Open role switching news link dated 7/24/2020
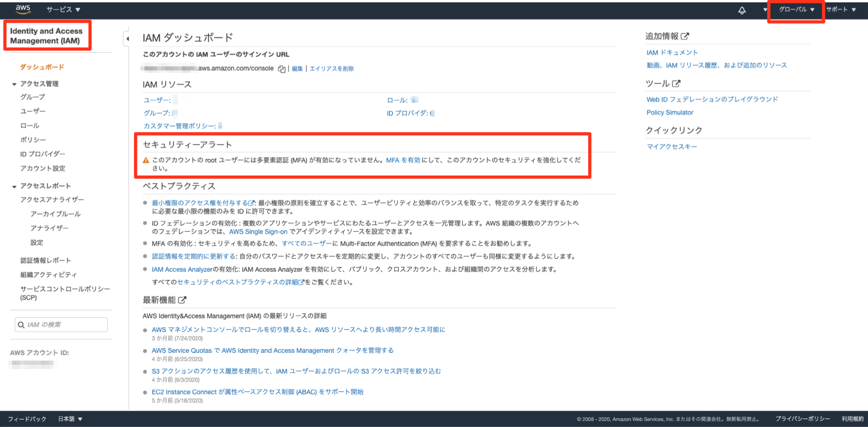Image resolution: width=868 pixels, height=427 pixels. pyautogui.click(x=299, y=330)
